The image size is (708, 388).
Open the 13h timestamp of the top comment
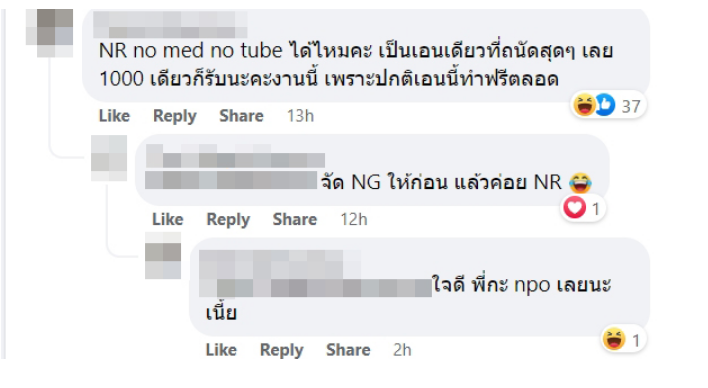pyautogui.click(x=300, y=116)
